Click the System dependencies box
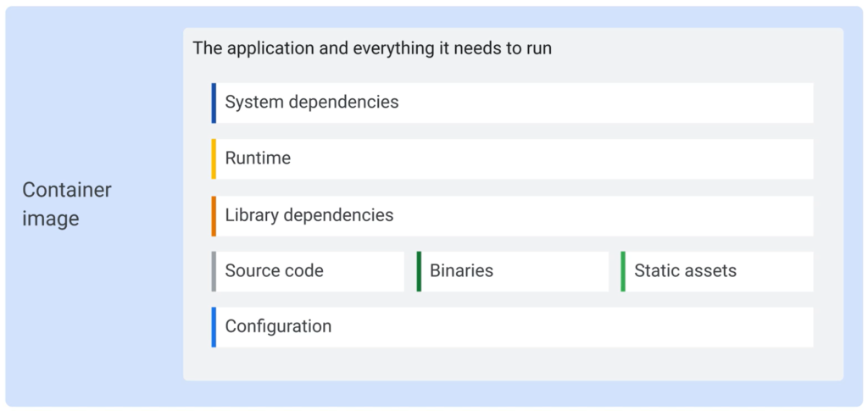 tap(513, 103)
